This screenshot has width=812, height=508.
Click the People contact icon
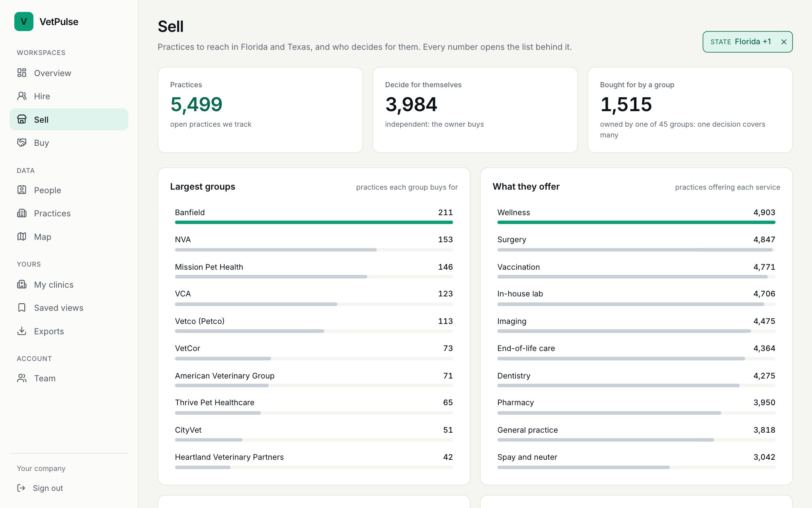22,190
